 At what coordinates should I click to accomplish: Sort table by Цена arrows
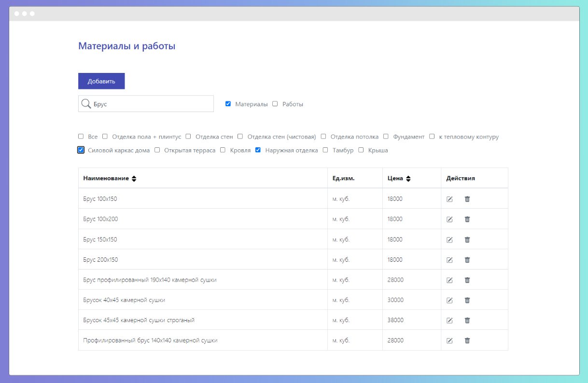tap(408, 179)
